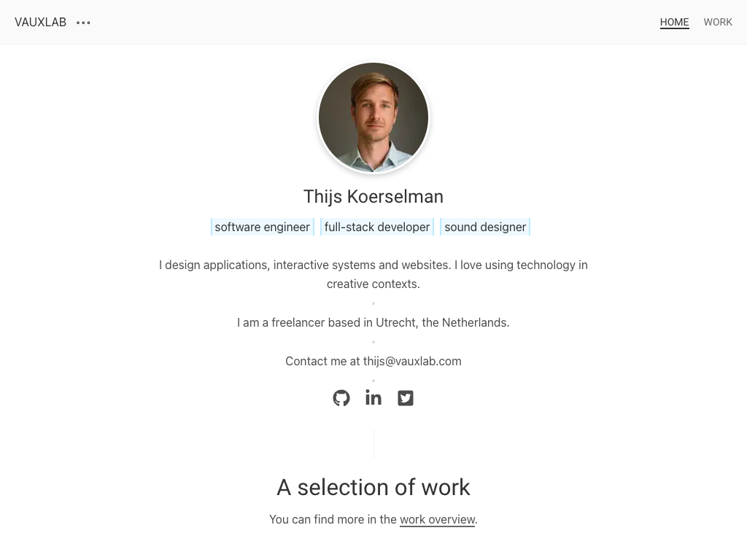This screenshot has height=560, width=747.
Task: Click the Thijs Koerselman name heading
Action: pos(373,197)
